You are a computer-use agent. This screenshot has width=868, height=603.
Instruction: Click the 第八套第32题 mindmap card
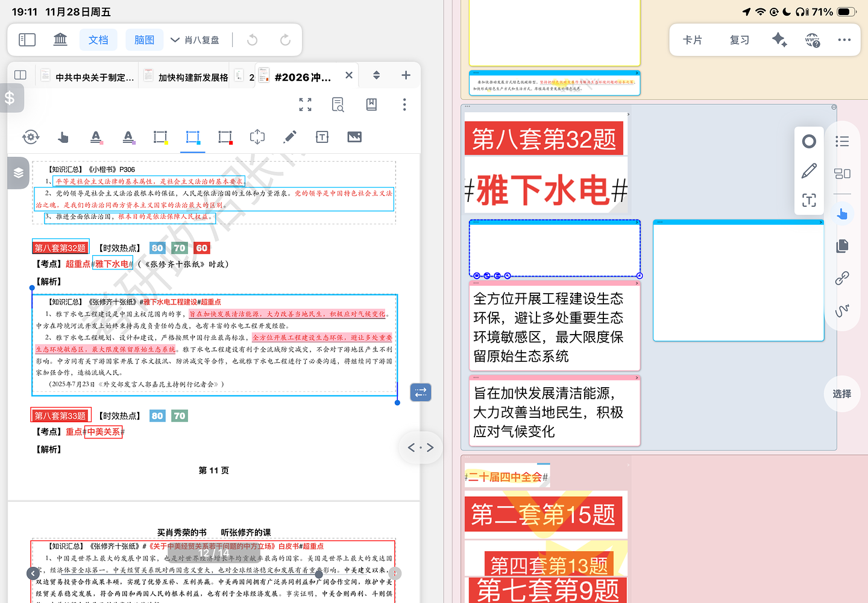coord(544,139)
